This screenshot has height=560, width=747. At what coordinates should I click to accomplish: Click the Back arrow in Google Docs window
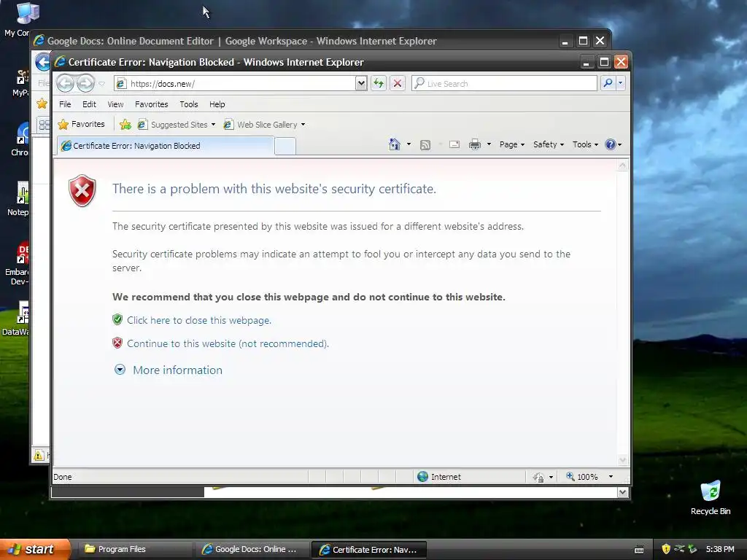pos(43,62)
